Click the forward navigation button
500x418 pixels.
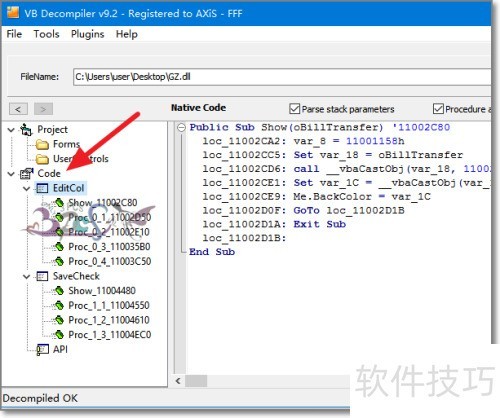43,109
